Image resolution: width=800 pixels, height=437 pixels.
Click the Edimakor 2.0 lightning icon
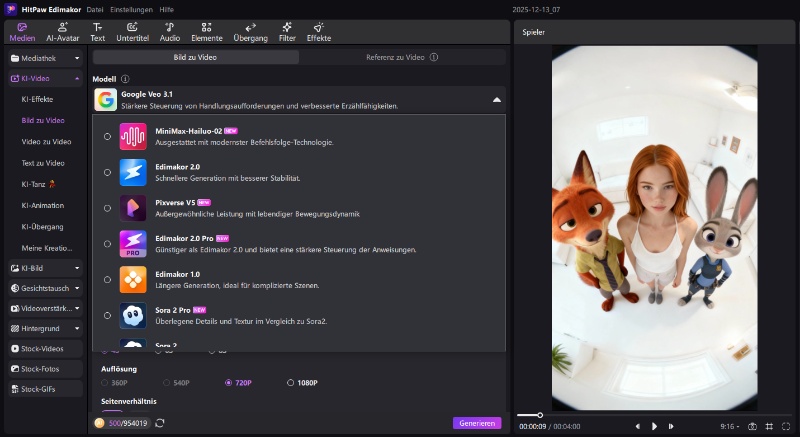tap(133, 172)
